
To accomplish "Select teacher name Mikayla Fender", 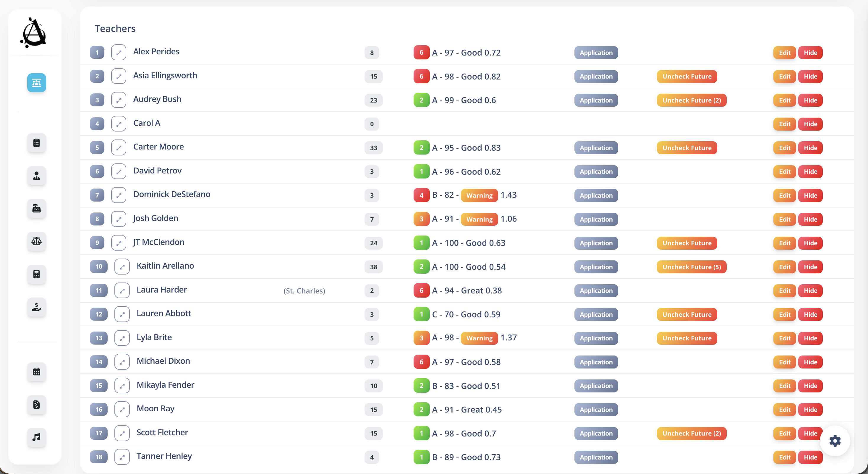I will [x=165, y=385].
